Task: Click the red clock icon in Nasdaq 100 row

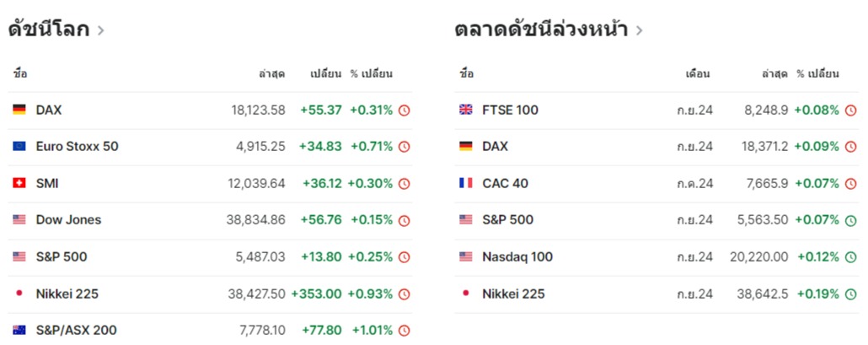Action: 850,257
